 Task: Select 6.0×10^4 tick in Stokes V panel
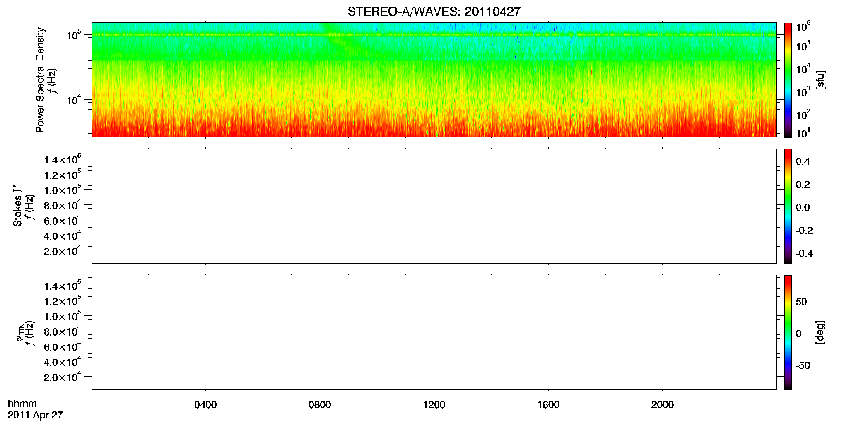point(62,220)
